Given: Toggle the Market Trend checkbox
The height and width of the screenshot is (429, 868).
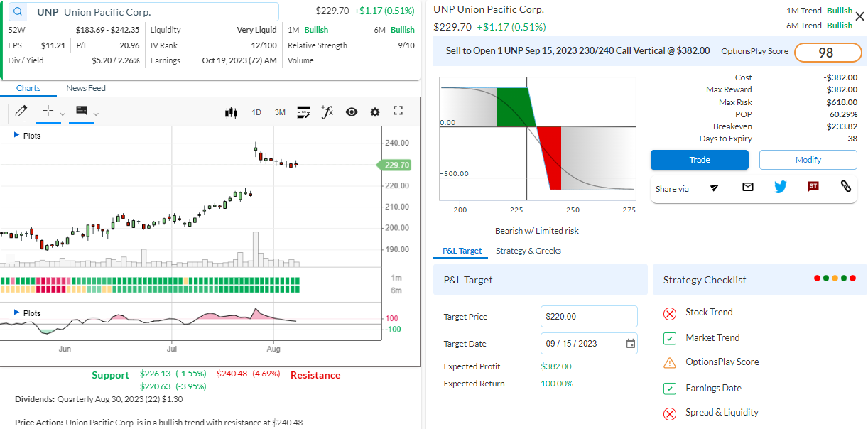Looking at the screenshot, I should (669, 338).
